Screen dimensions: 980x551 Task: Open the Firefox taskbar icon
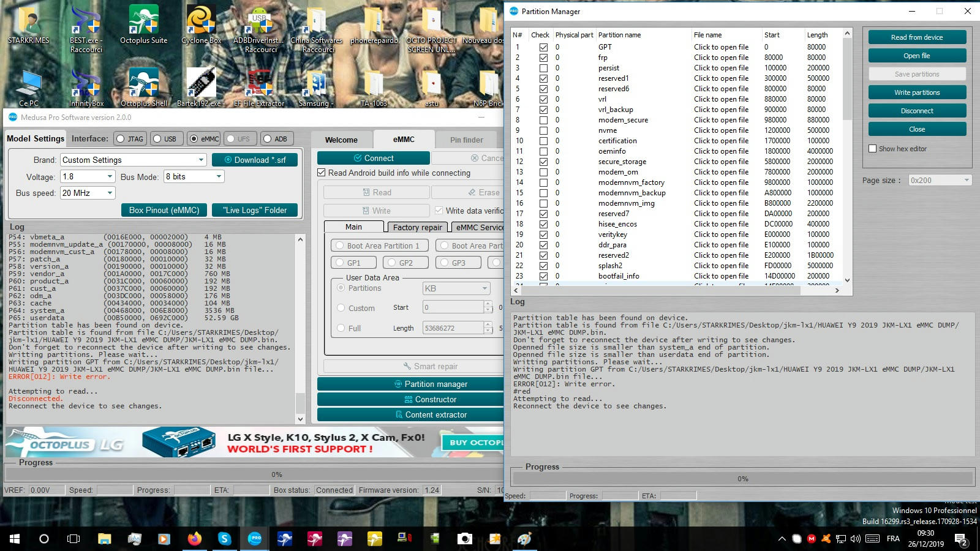tap(195, 539)
